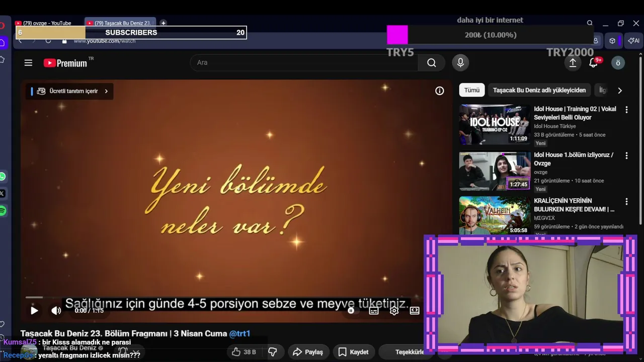The height and width of the screenshot is (362, 644).
Task: Open options for Idol House 1.bölüm video
Action: [626, 156]
